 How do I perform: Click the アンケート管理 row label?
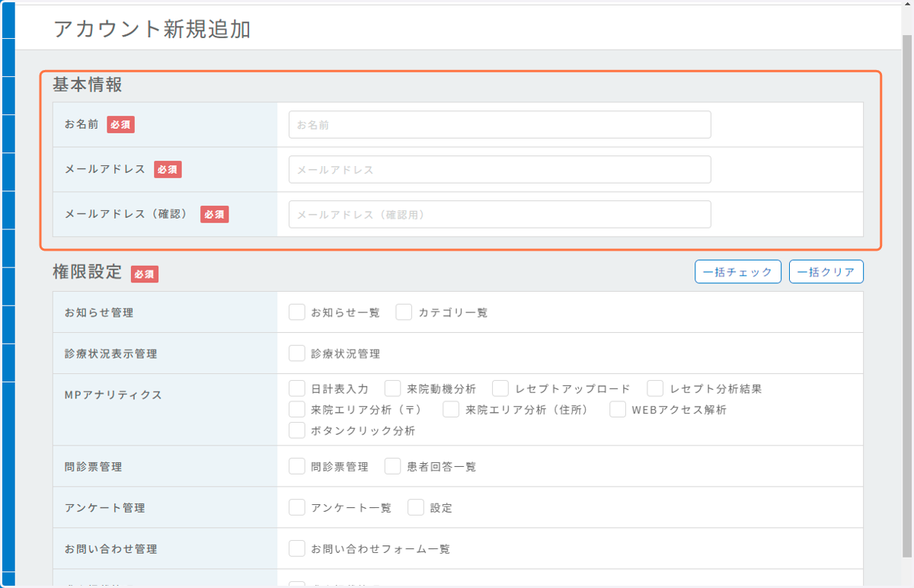click(x=105, y=507)
